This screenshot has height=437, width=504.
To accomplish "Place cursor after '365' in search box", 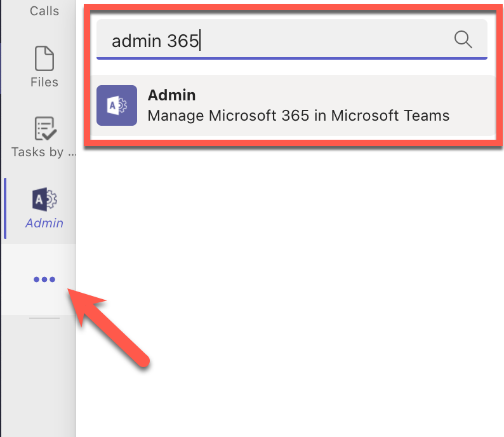I will pyautogui.click(x=199, y=41).
